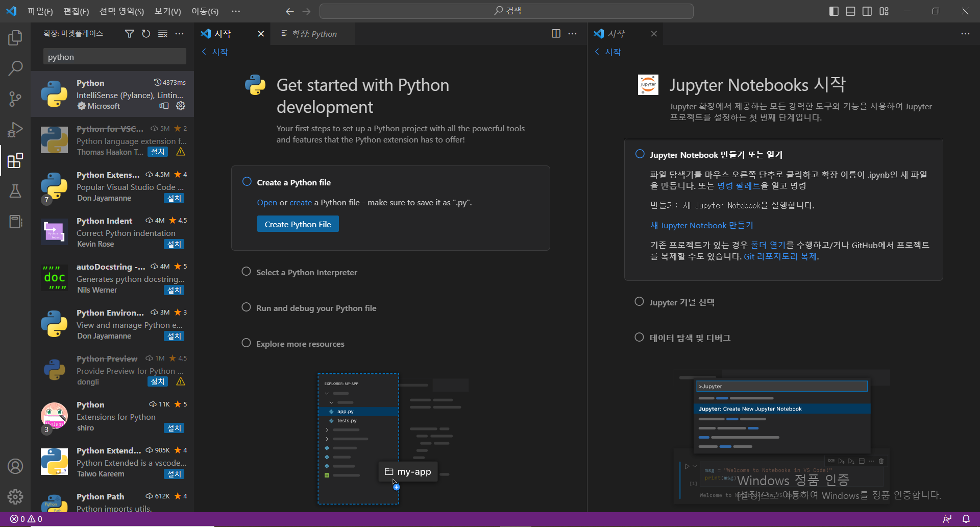Open the Testing flask view
This screenshot has width=980, height=527.
coord(15,191)
